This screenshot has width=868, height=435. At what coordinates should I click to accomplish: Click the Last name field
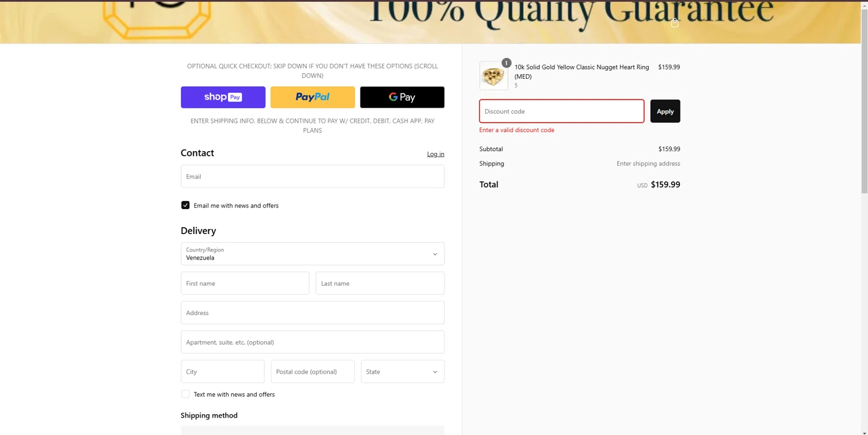380,283
